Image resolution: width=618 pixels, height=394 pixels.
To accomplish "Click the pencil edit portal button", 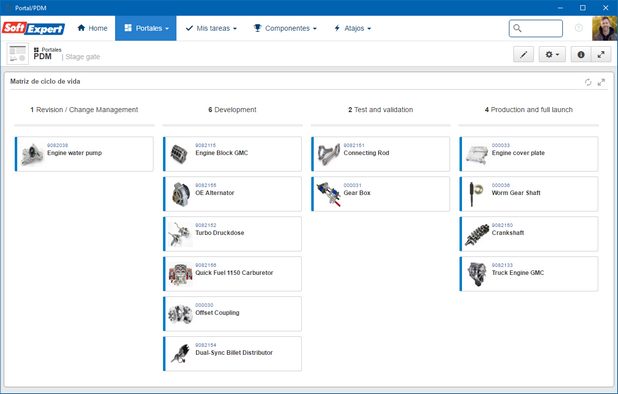I will pos(523,55).
